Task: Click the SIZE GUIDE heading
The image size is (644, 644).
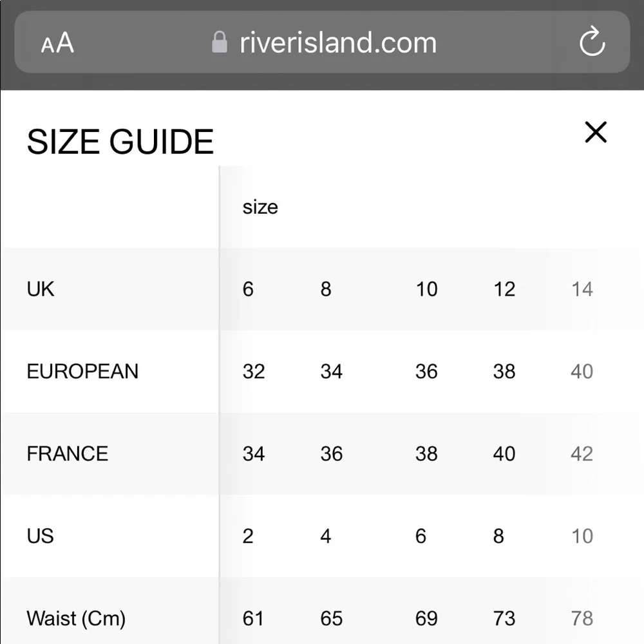Action: 120,142
